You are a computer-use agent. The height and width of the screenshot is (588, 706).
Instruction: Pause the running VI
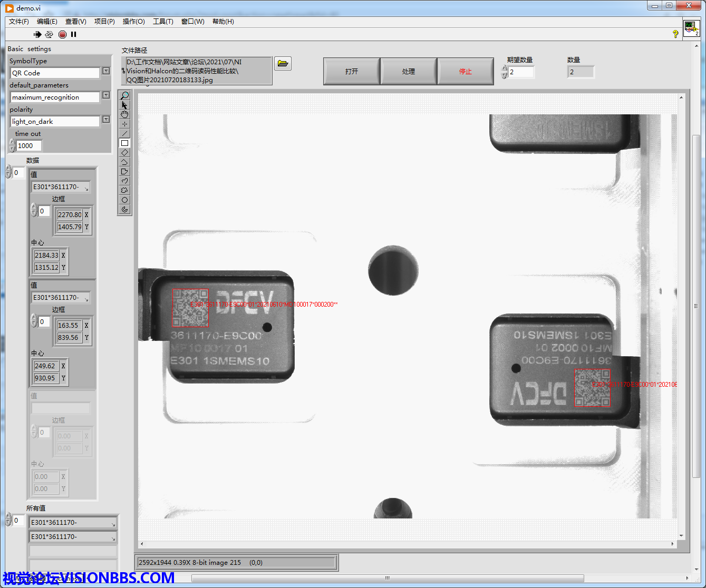[x=74, y=34]
